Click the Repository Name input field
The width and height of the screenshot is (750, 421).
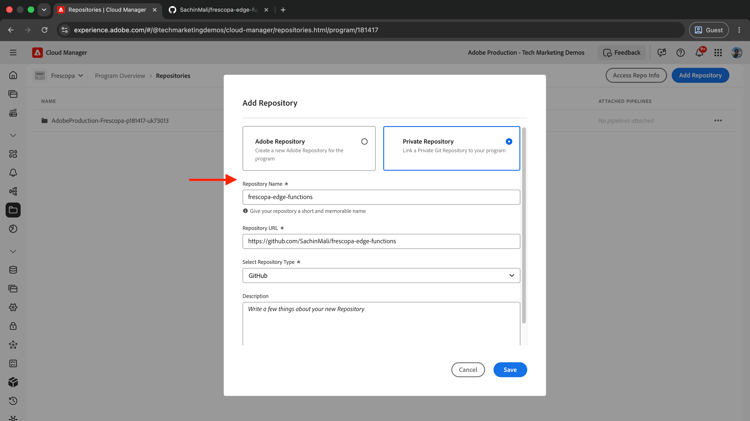[381, 197]
